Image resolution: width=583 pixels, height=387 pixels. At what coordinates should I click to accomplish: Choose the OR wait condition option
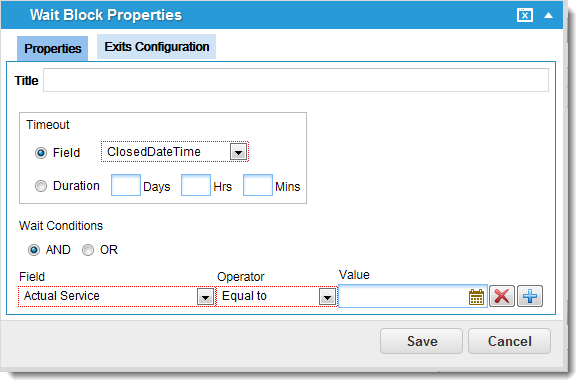pyautogui.click(x=88, y=250)
